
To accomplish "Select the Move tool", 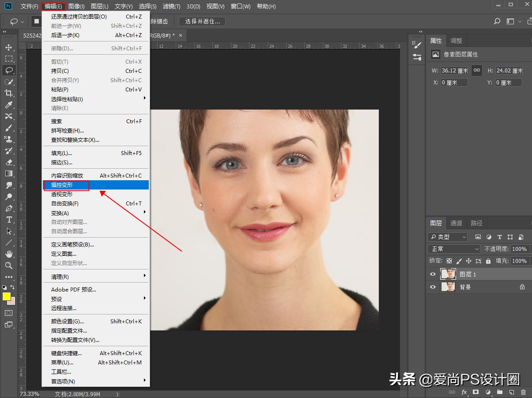I will [x=8, y=47].
